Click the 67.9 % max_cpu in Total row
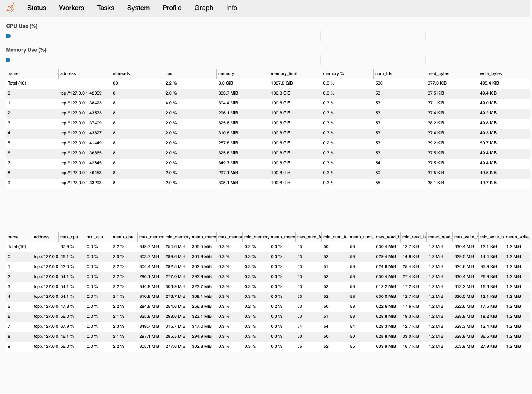The image size is (532, 394). 67,246
